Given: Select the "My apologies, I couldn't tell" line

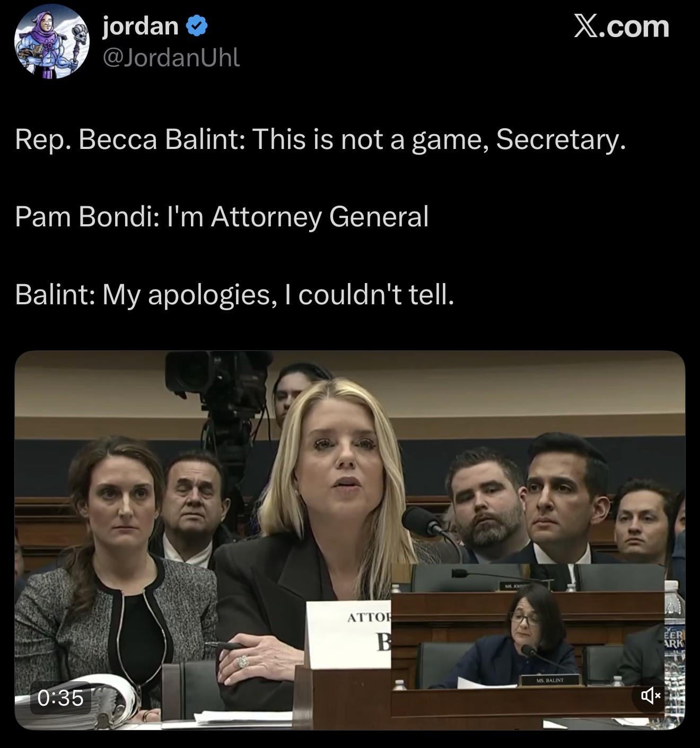Looking at the screenshot, I should pos(234,295).
